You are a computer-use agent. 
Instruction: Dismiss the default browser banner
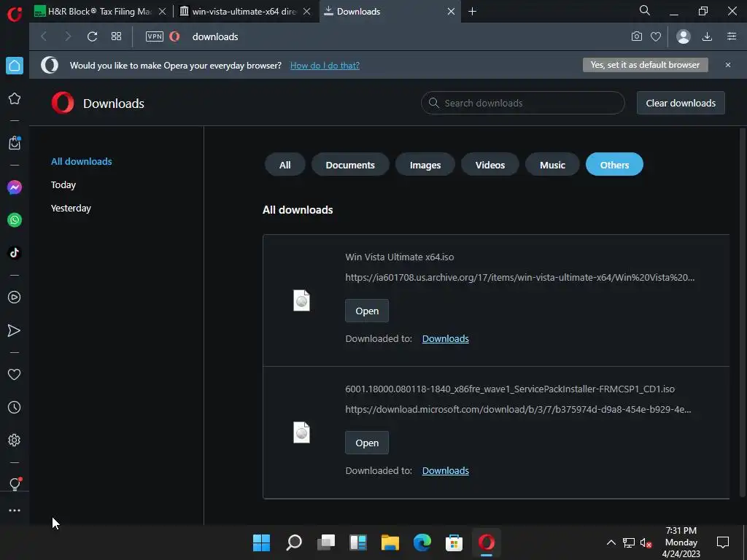(x=728, y=65)
